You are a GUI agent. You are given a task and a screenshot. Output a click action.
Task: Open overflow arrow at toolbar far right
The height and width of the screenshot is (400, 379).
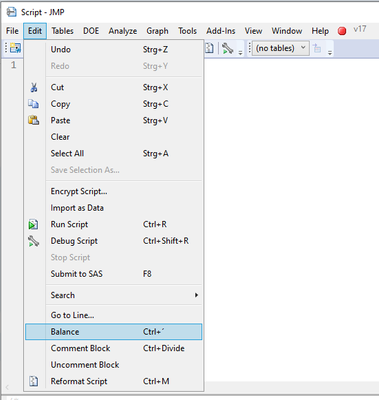(x=330, y=53)
